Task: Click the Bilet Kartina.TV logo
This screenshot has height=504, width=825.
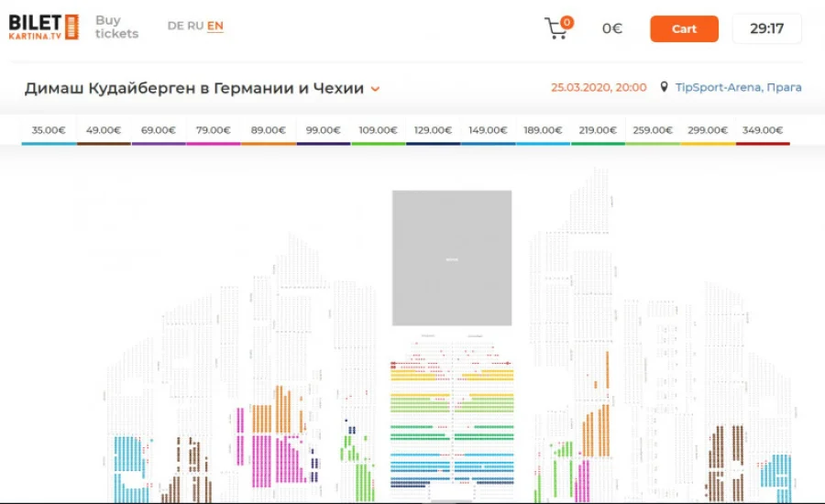Action: (x=44, y=27)
